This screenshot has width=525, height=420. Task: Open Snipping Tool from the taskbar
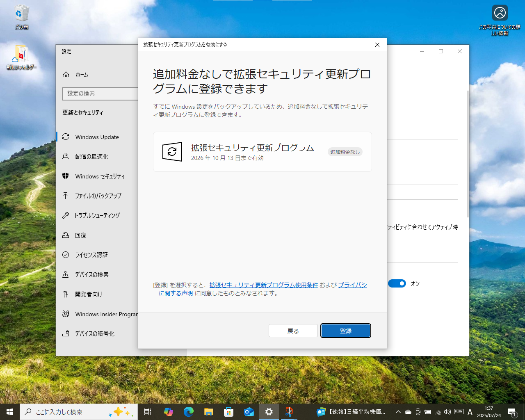point(289,411)
